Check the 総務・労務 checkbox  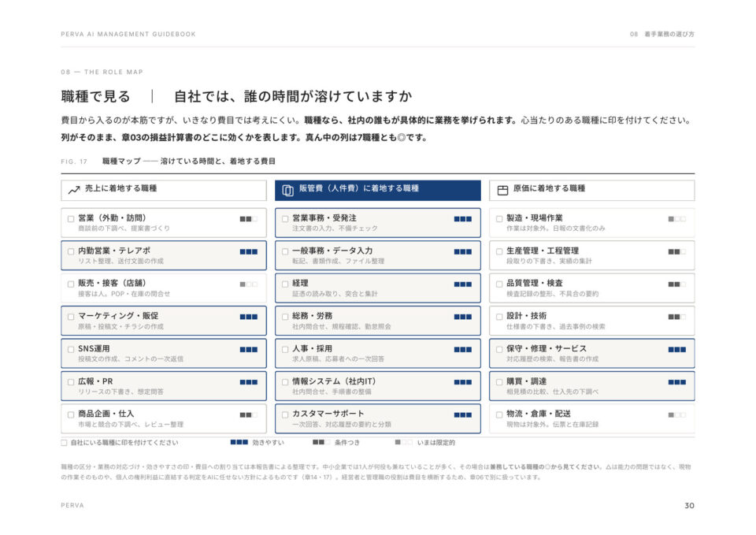285,317
